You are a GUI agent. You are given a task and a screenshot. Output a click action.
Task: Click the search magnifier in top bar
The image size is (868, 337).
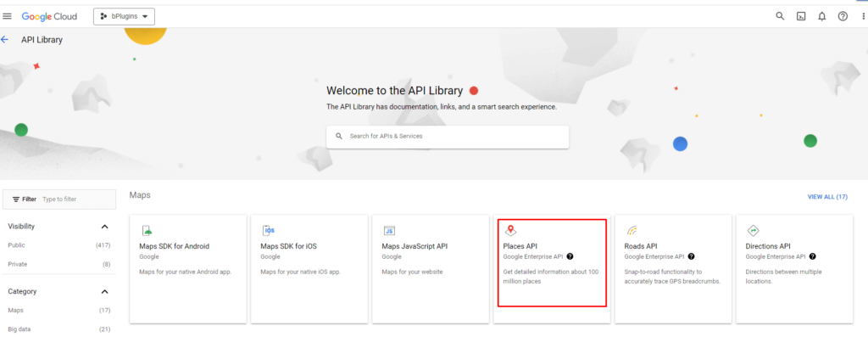(x=780, y=16)
